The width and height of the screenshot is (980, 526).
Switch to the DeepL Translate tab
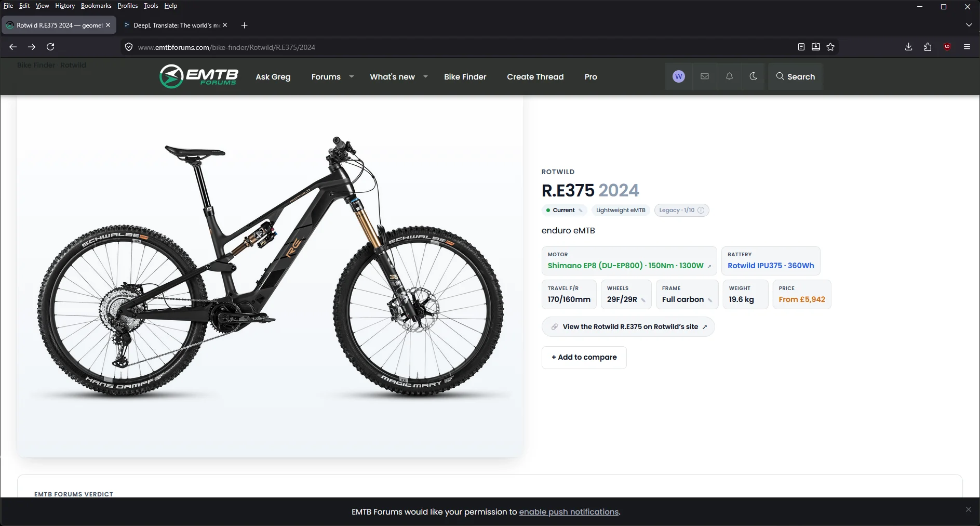176,25
